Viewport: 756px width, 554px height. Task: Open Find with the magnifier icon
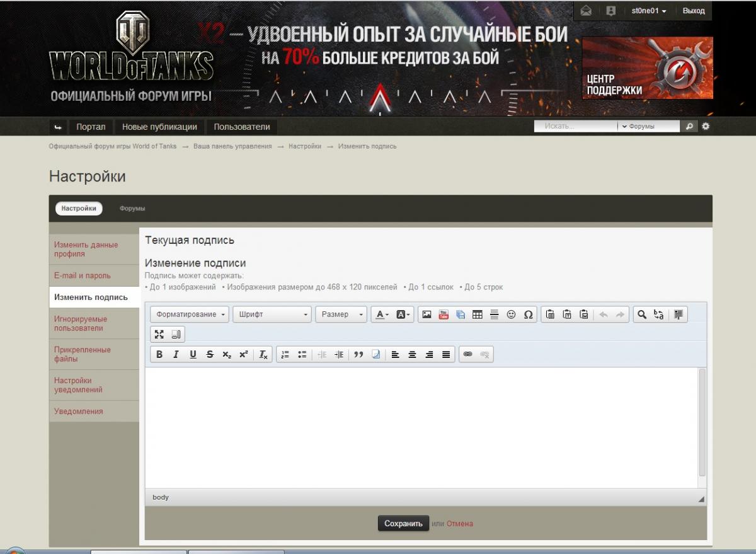[x=641, y=315]
